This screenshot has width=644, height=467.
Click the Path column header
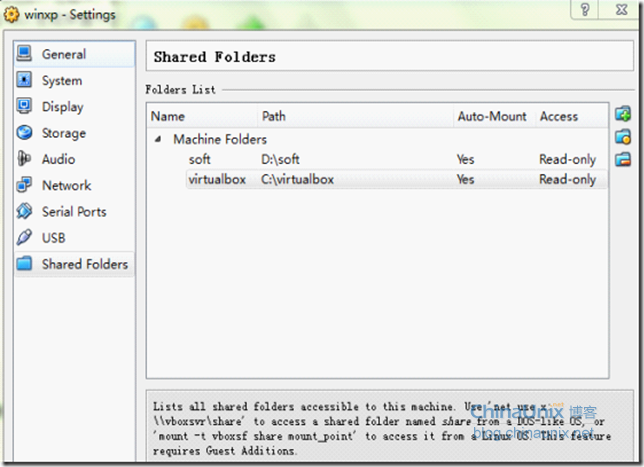point(356,116)
